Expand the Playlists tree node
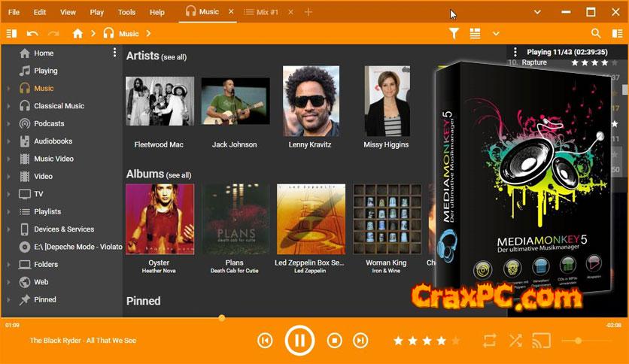 (8, 211)
